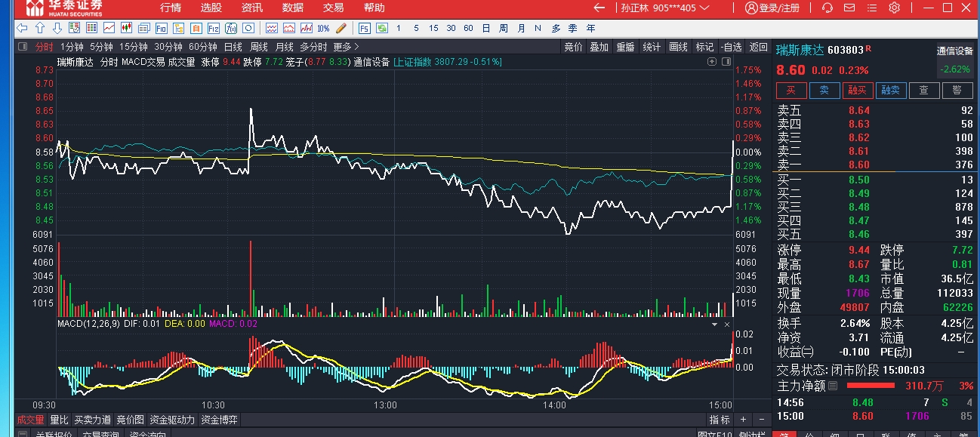Click the 警 alert button
This screenshot has height=437, width=980.
pos(957,91)
